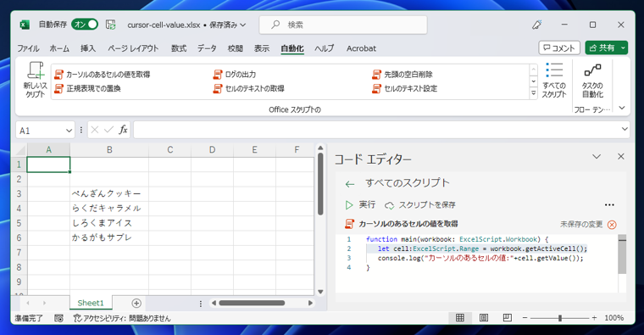Open the 先頭の空白削除 script
The image size is (644, 335).
tap(402, 75)
